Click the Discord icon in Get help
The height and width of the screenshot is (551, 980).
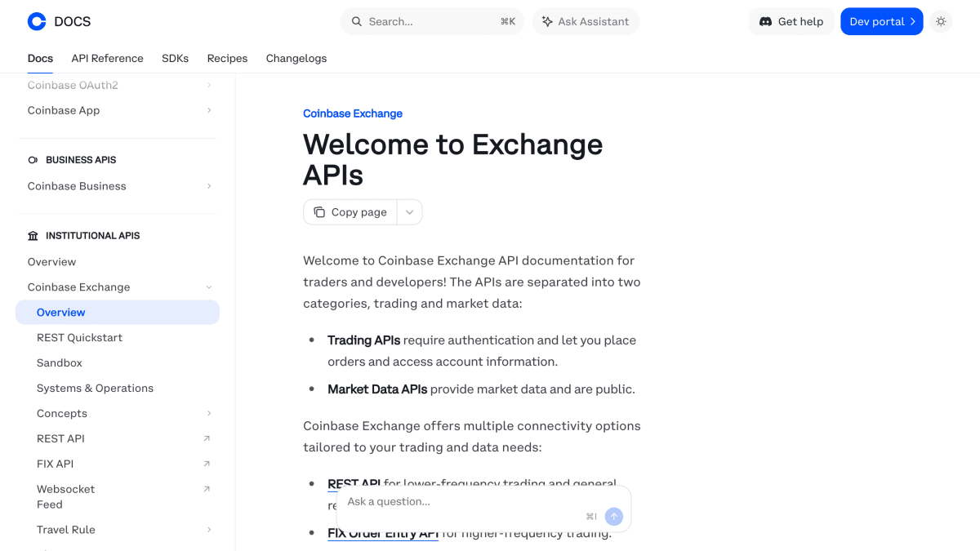pos(765,21)
